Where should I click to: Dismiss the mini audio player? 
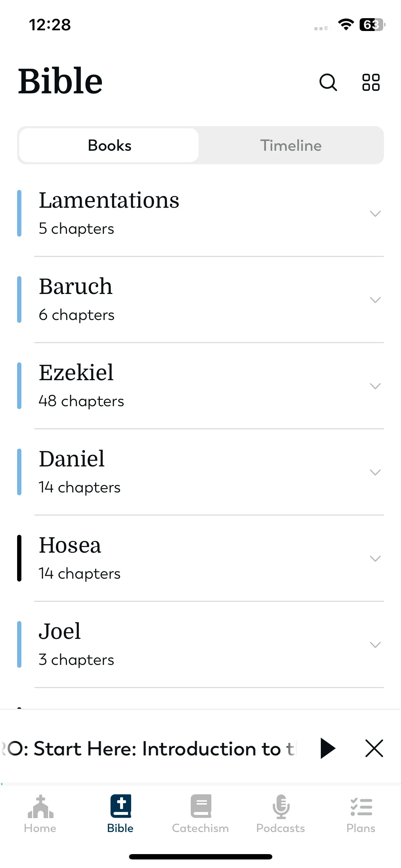374,748
